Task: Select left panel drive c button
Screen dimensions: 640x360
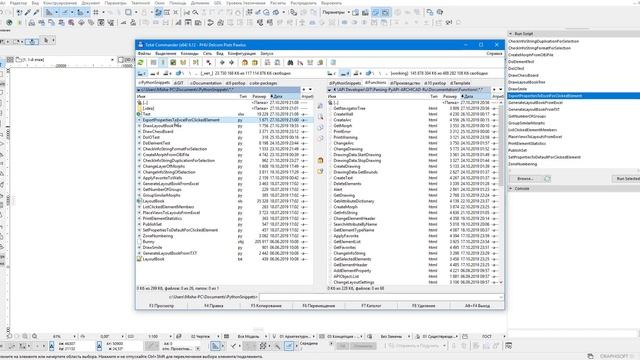Action: (142, 73)
